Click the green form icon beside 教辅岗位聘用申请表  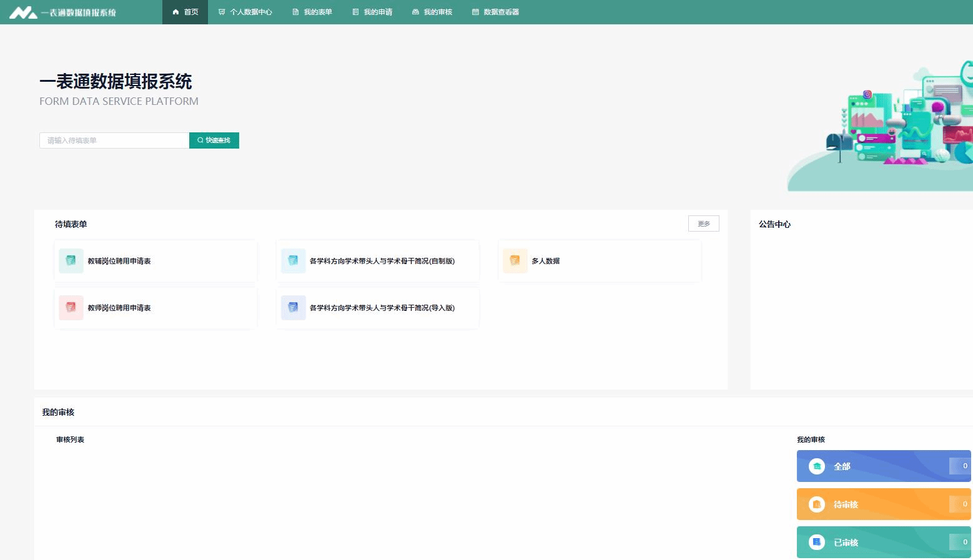[71, 261]
